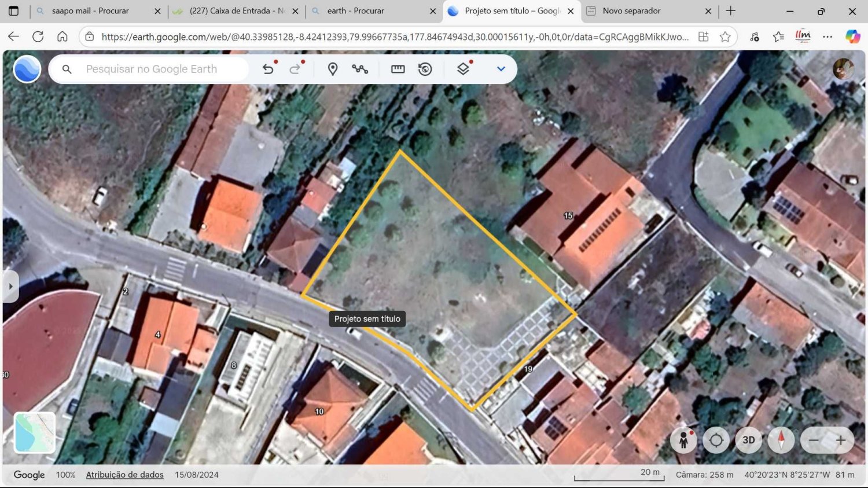Viewport: 868px width, 488px height.
Task: Open the map style layers panel
Action: tap(462, 68)
